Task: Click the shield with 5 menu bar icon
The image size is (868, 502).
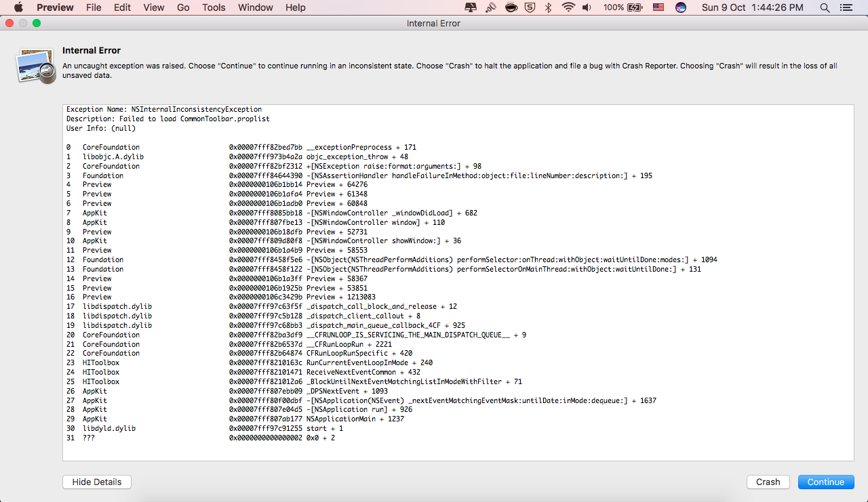Action: point(530,7)
